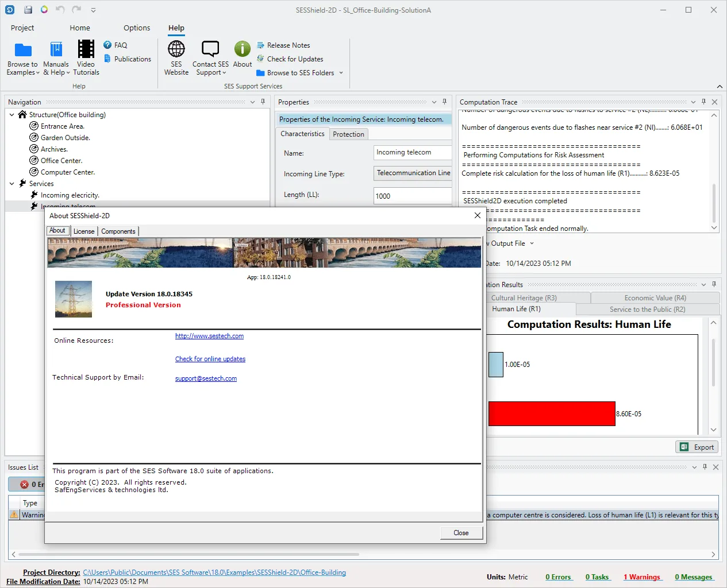Screen dimensions: 727x588
Task: Close the Computation Trace panel
Action: click(x=714, y=102)
